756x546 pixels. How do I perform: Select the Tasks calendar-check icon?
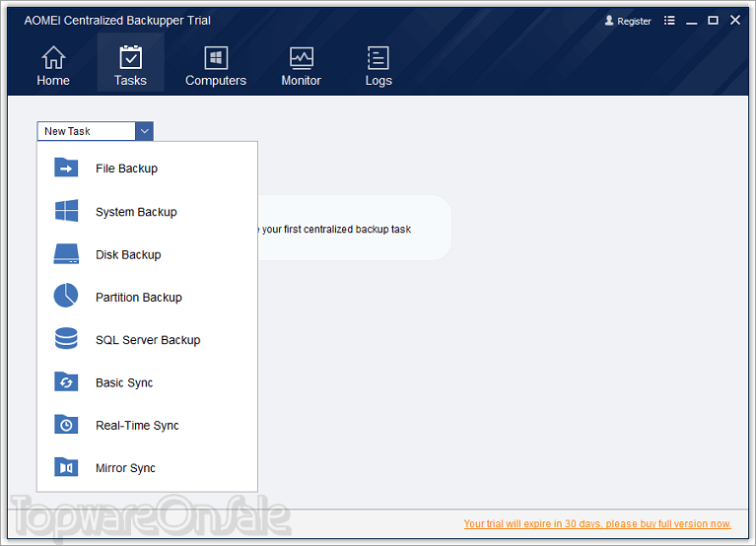(x=130, y=57)
